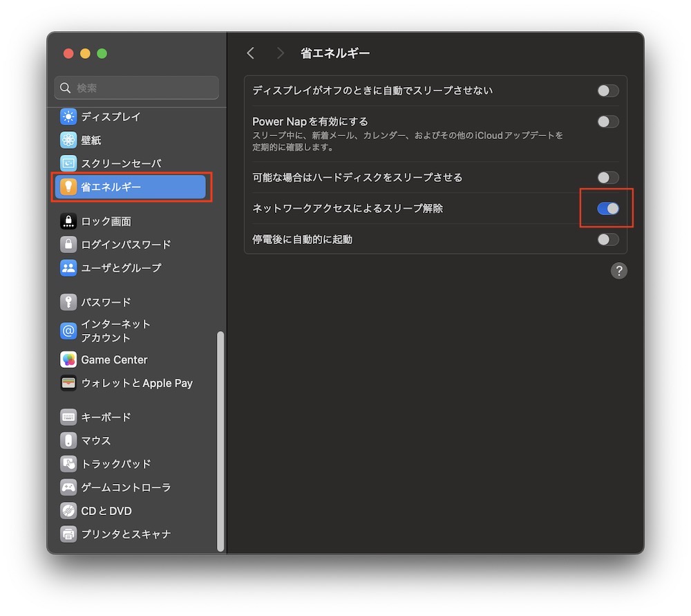The image size is (691, 616).
Task: Disable ネットワークアクセスによるスリープ解除 toggle
Action: (x=607, y=208)
